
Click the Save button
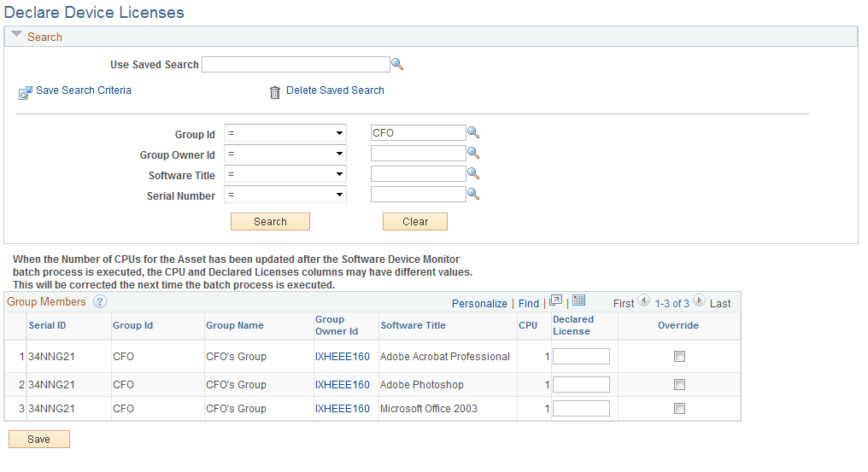(x=39, y=439)
